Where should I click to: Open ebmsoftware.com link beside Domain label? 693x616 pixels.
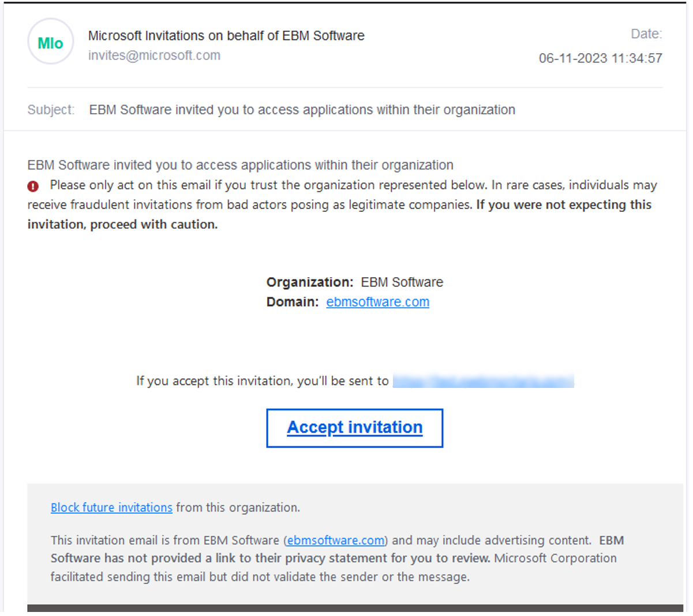click(377, 302)
